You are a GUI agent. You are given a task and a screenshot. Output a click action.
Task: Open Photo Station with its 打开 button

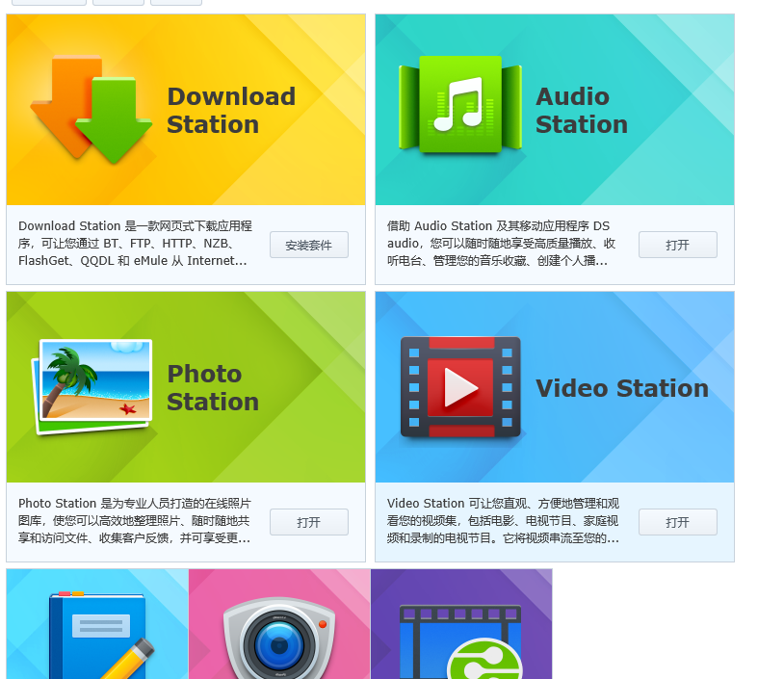(309, 522)
